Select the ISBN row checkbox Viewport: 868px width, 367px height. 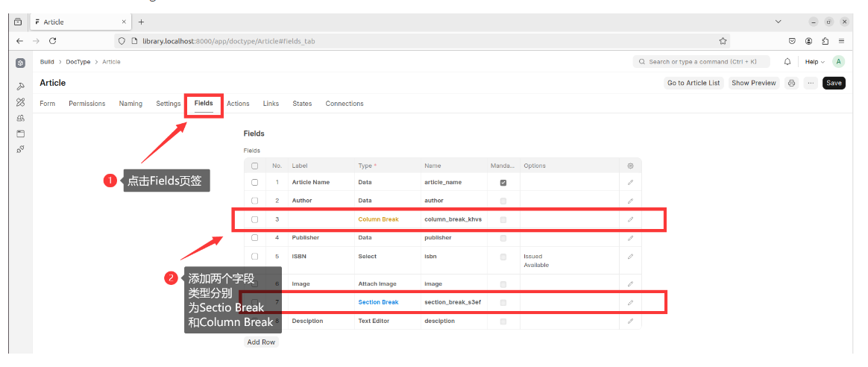[x=254, y=257]
